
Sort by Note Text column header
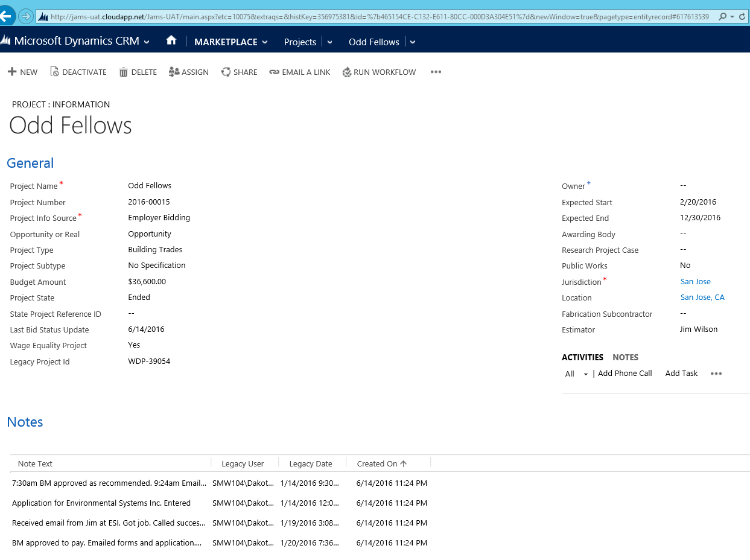click(x=35, y=463)
